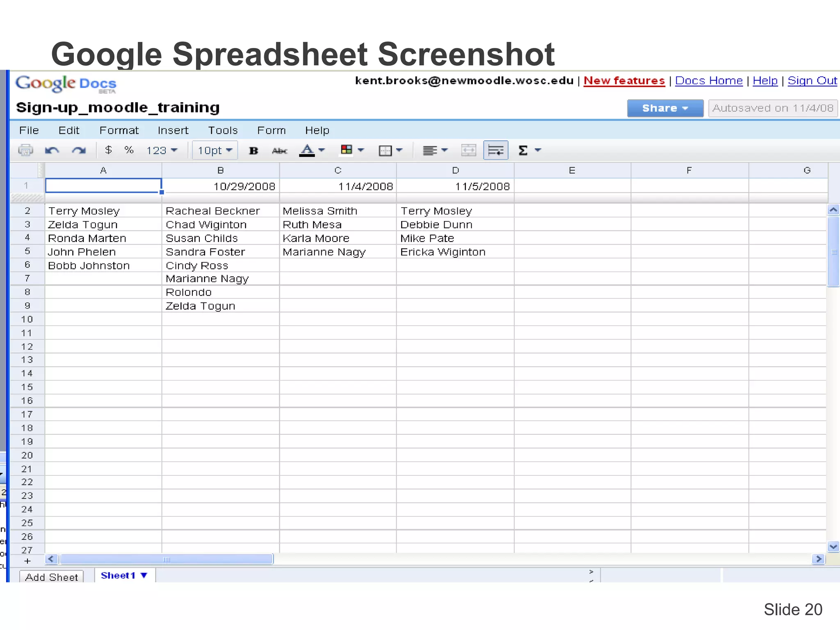The image size is (840, 630).
Task: Click the Print icon in toolbar
Action: tap(25, 150)
